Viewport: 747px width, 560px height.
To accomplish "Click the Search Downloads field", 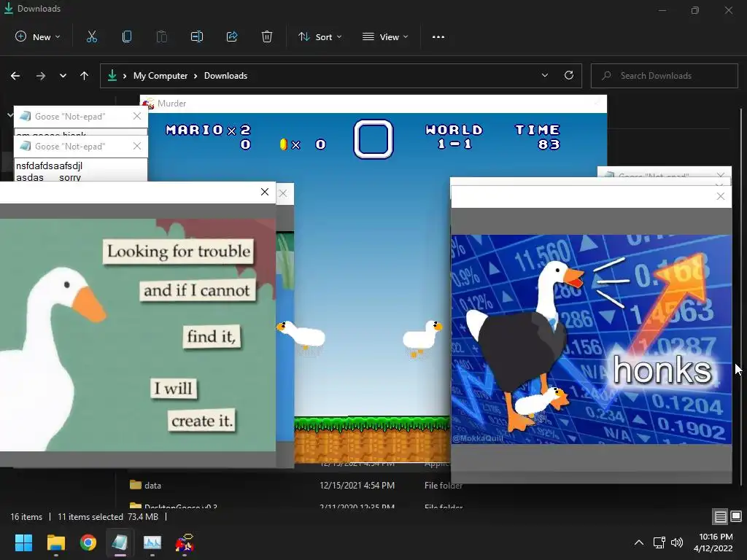I will coord(665,76).
